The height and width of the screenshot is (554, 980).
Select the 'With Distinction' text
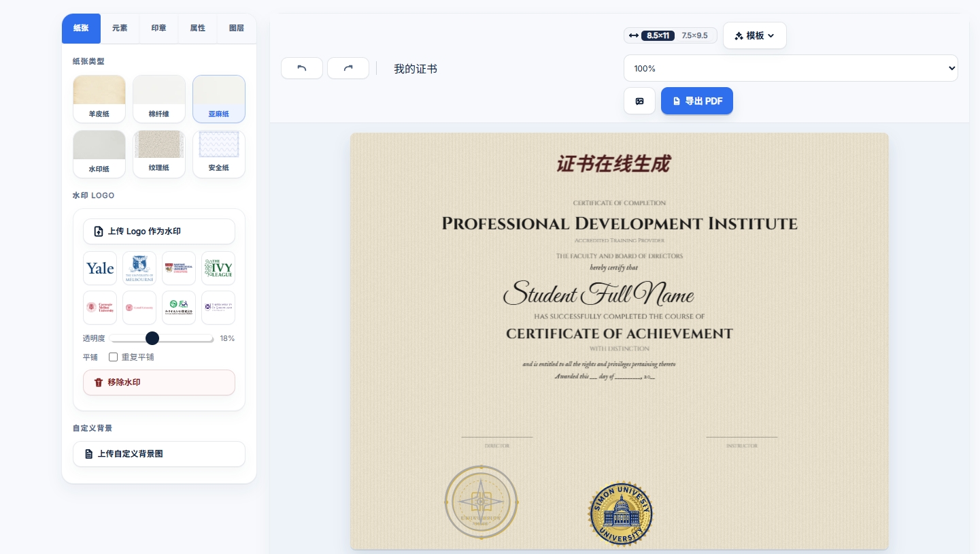click(x=620, y=348)
